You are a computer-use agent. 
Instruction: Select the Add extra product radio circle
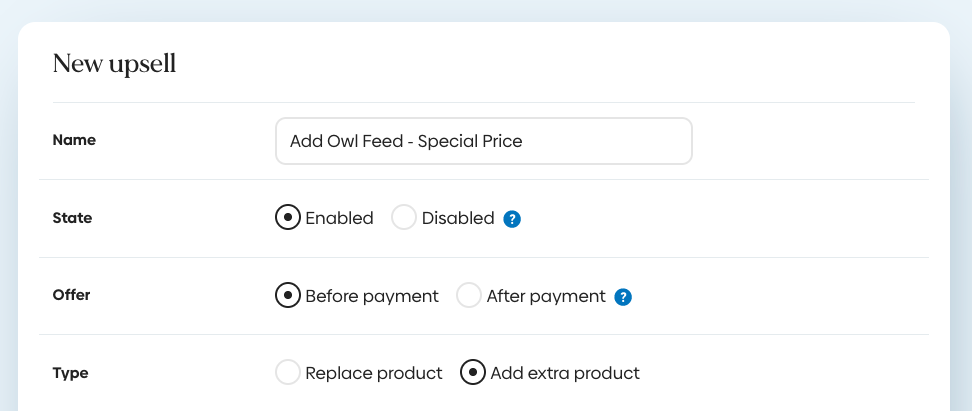[x=472, y=373]
